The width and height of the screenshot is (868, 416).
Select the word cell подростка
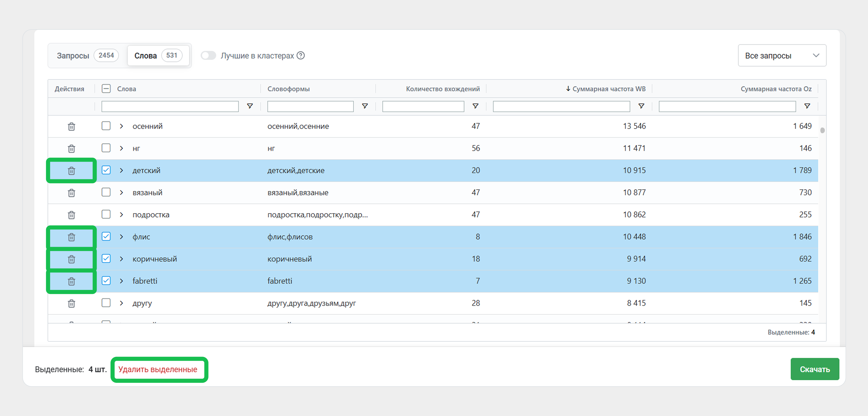tap(151, 215)
